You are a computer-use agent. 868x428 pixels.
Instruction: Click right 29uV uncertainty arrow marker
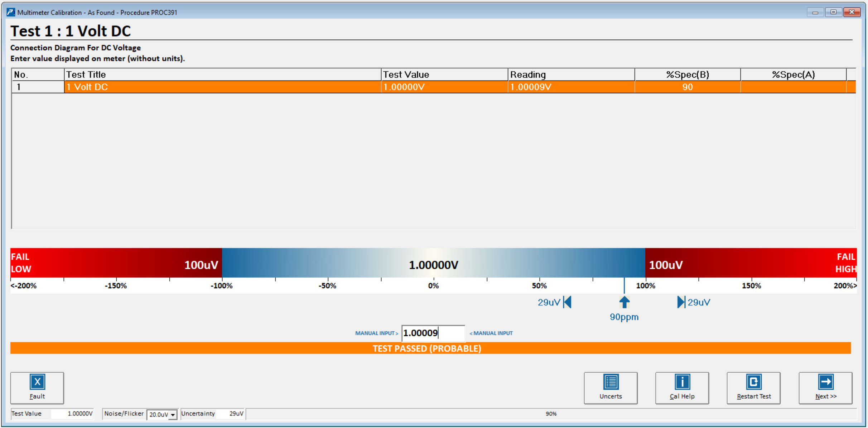(681, 302)
